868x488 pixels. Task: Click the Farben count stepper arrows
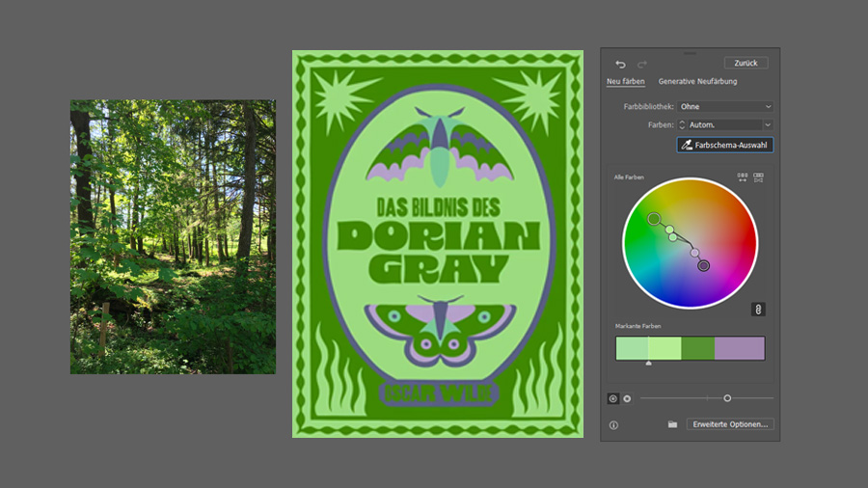[x=682, y=125]
